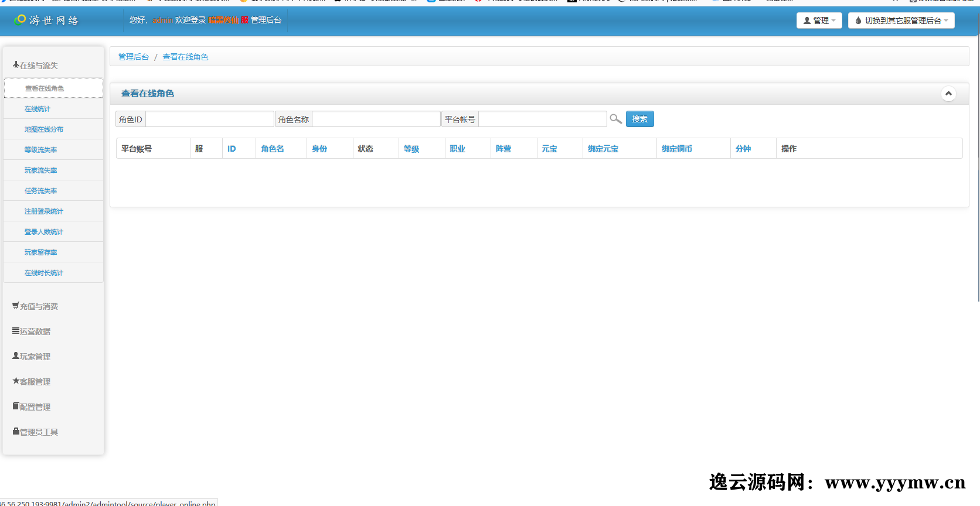Sort table by 分钟 column
This screenshot has width=980, height=506.
743,149
